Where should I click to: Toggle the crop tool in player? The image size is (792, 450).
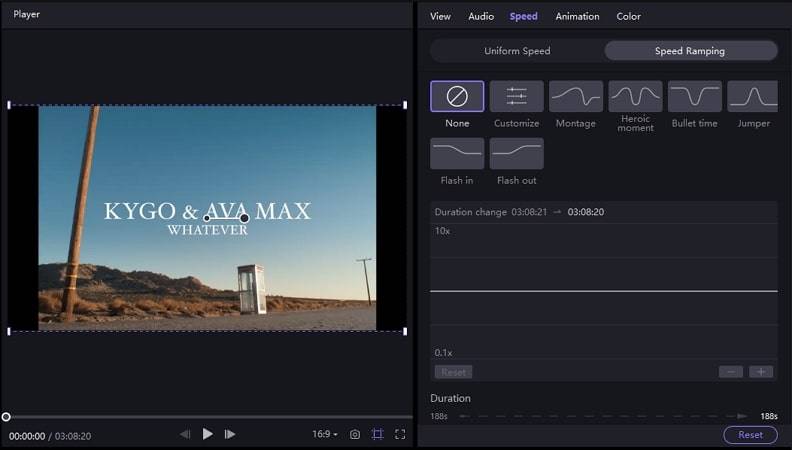point(377,435)
